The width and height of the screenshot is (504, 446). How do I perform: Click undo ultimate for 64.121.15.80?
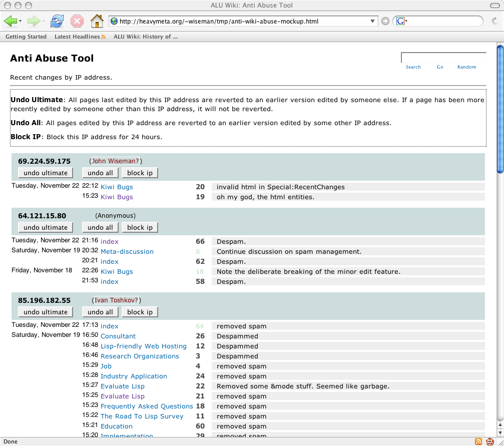[46, 227]
